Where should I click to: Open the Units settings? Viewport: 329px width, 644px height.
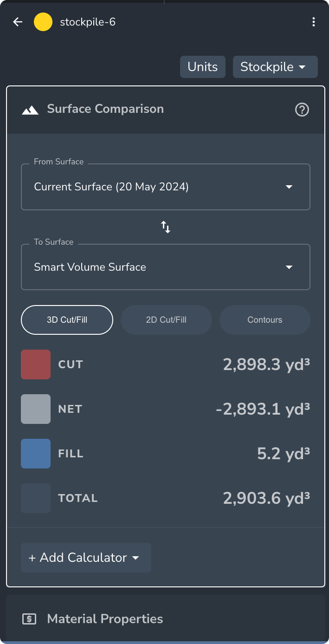click(202, 67)
